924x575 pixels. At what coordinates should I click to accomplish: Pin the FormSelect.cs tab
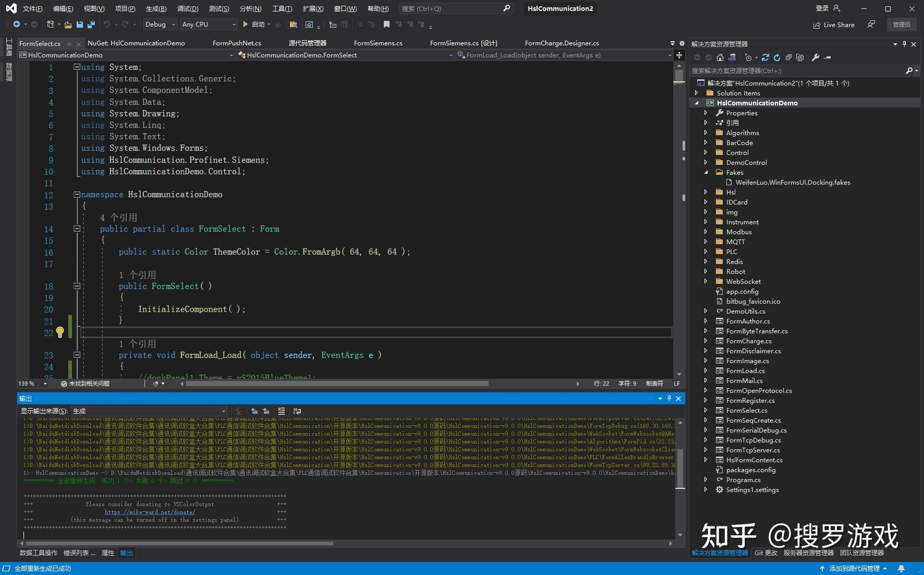click(x=69, y=44)
